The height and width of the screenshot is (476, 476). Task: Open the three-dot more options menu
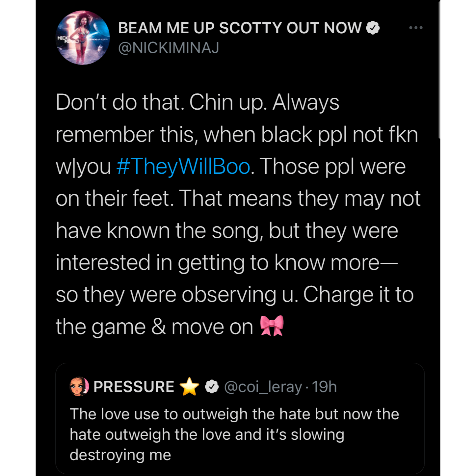tap(416, 28)
